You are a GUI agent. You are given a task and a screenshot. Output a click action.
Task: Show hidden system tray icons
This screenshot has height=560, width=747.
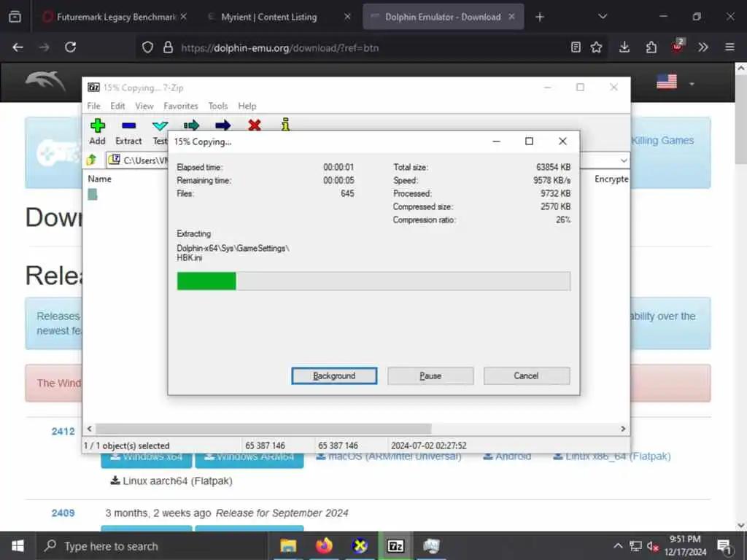[617, 546]
